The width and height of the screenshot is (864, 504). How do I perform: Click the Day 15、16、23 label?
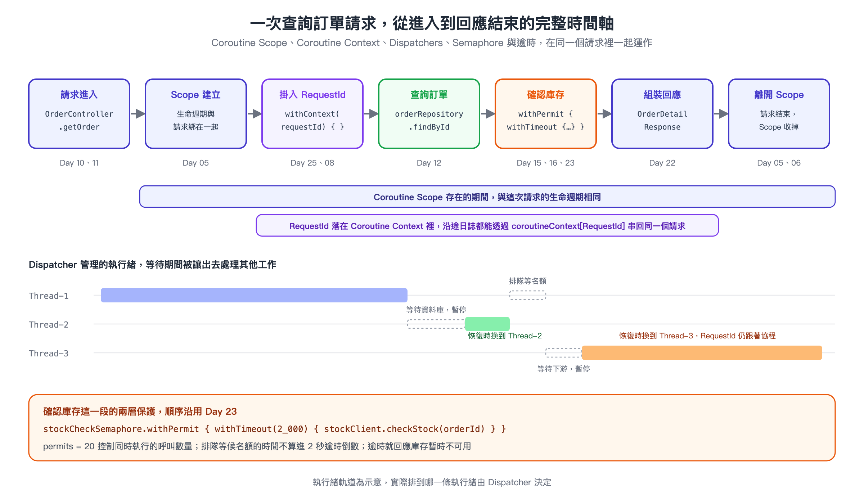coord(546,163)
